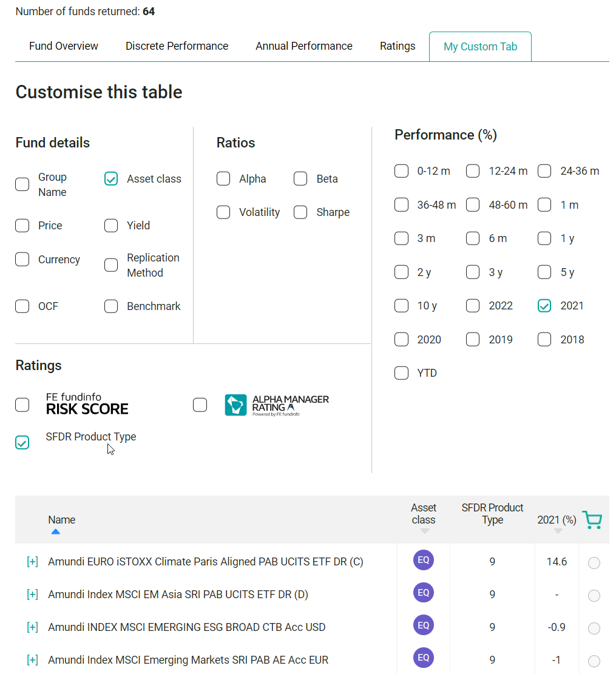The height and width of the screenshot is (674, 616).
Task: Click the Name column ascending sort arrow
Action: pyautogui.click(x=56, y=532)
